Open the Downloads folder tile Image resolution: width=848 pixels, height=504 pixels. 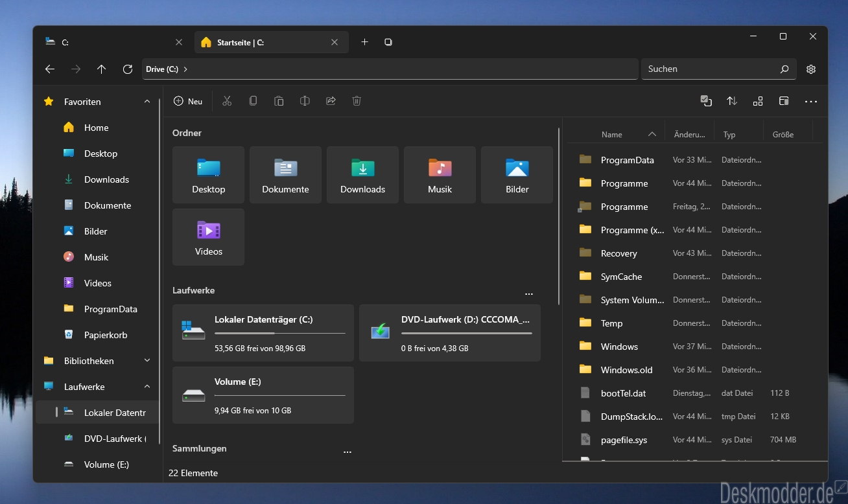coord(362,175)
